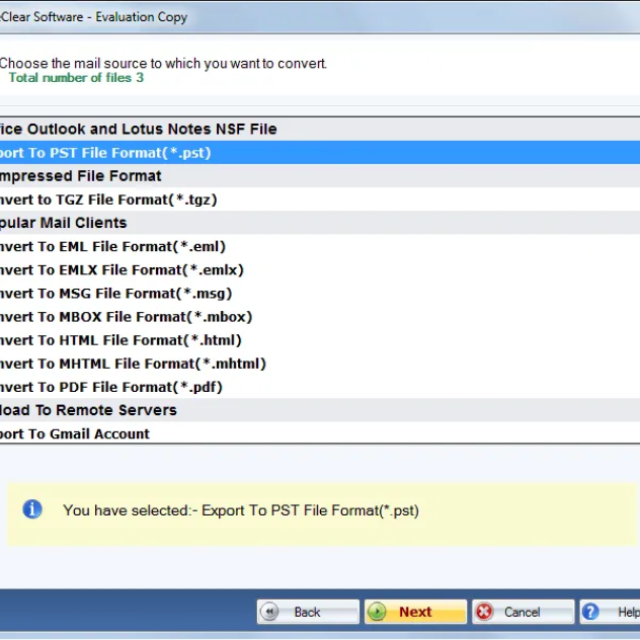Select Convert To PDF File Format
640x640 pixels.
point(111,387)
